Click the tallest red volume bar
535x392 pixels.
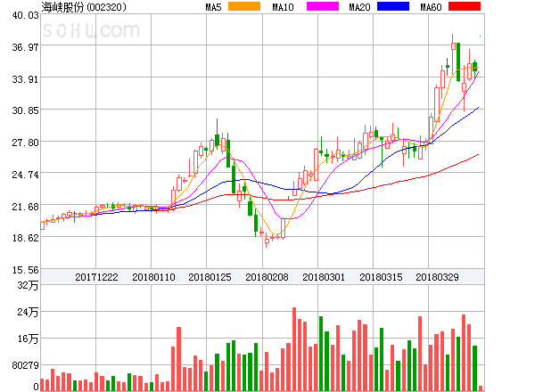294,349
